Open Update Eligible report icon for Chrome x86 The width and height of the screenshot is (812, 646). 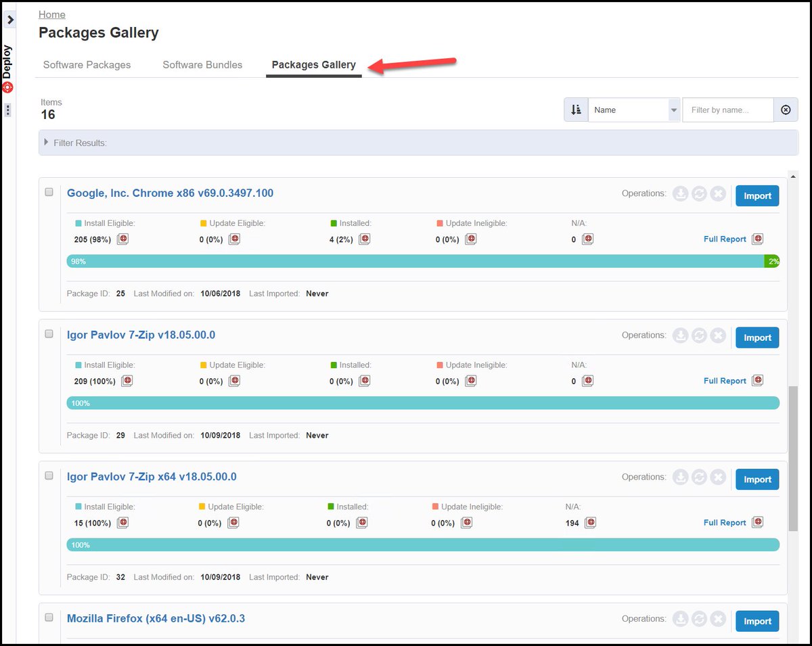coord(234,239)
